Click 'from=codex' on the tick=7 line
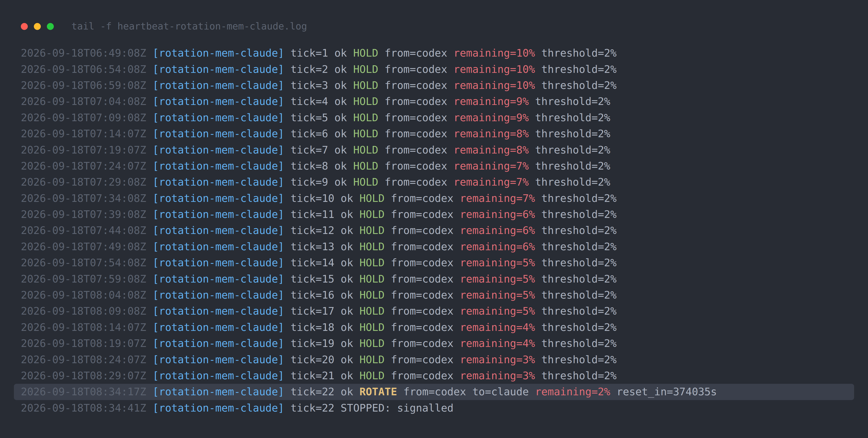 point(416,150)
